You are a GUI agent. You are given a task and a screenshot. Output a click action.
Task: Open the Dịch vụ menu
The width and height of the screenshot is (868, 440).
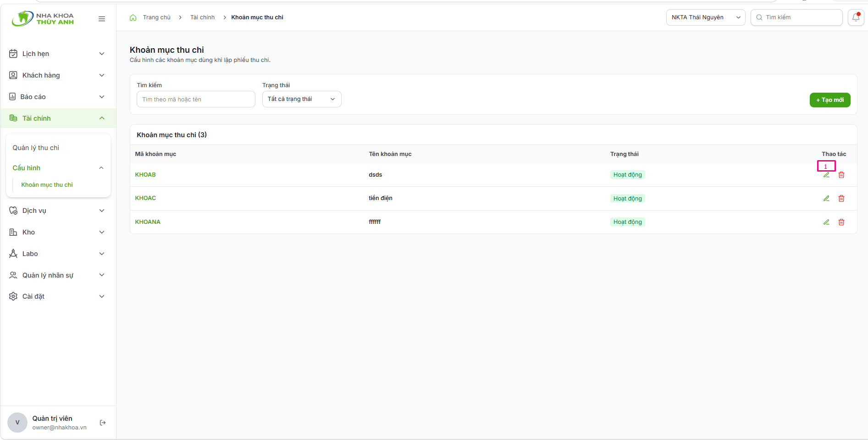(x=58, y=211)
